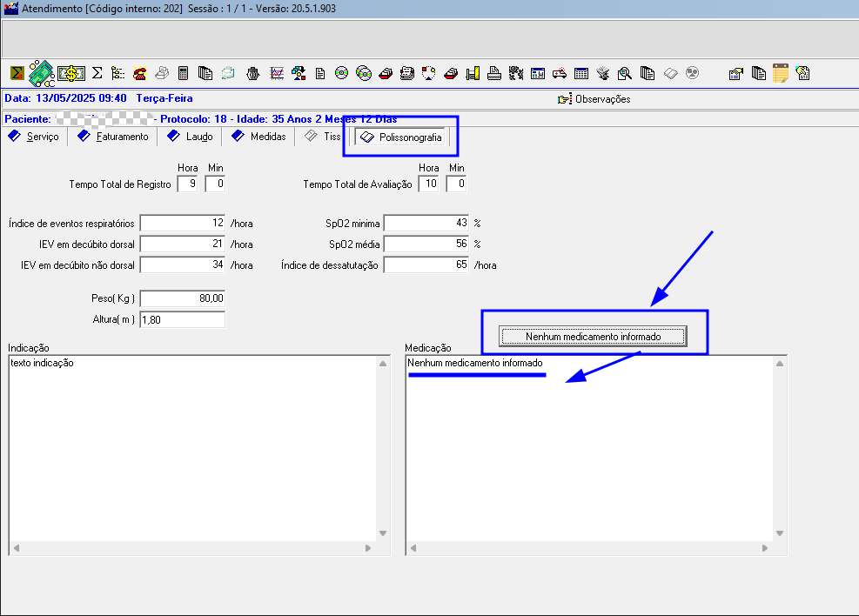The height and width of the screenshot is (616, 859).
Task: Click the magnifier over document icon
Action: coord(625,73)
